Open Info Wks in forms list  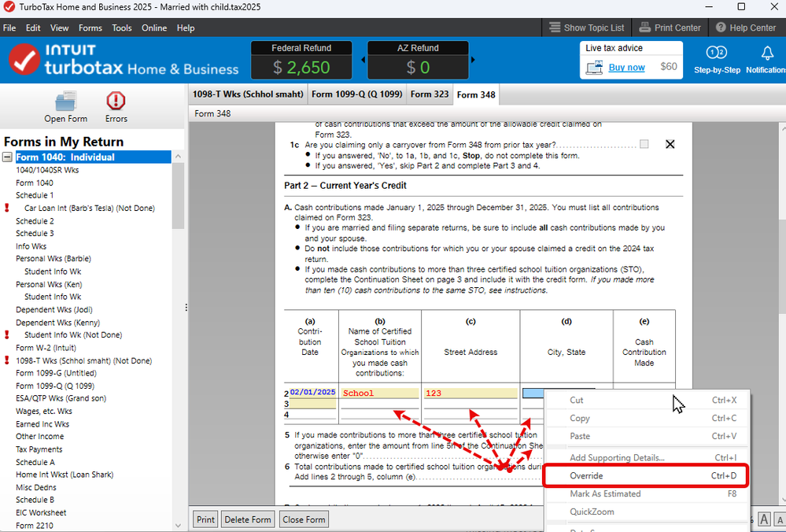click(31, 246)
